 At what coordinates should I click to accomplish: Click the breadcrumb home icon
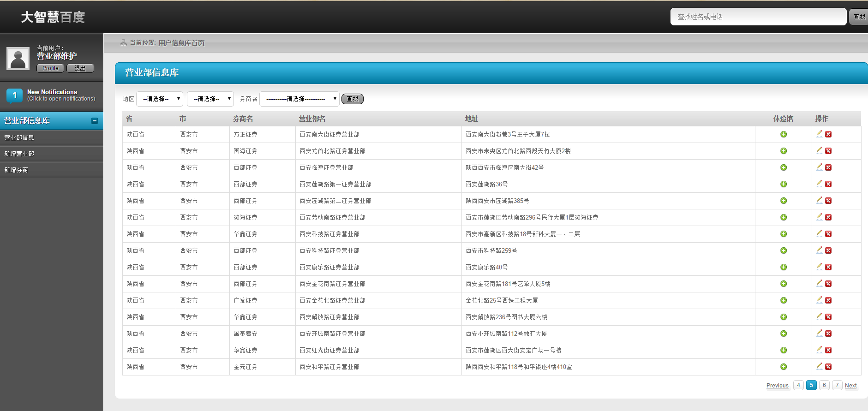123,43
